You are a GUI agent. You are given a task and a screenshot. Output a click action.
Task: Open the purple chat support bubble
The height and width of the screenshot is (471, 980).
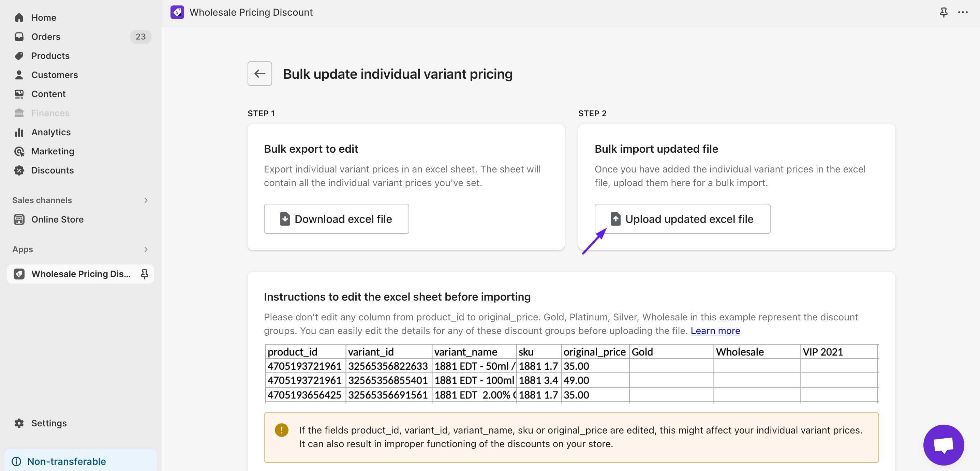(944, 445)
